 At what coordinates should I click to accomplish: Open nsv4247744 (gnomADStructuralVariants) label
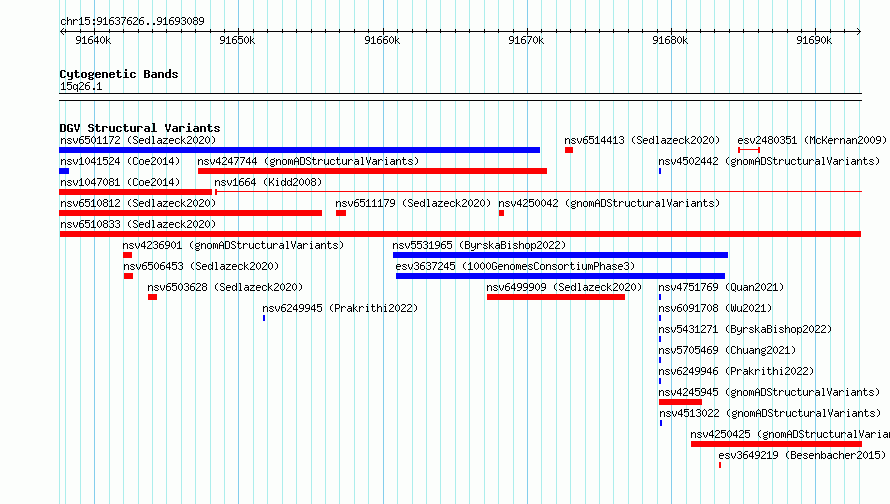pos(308,161)
